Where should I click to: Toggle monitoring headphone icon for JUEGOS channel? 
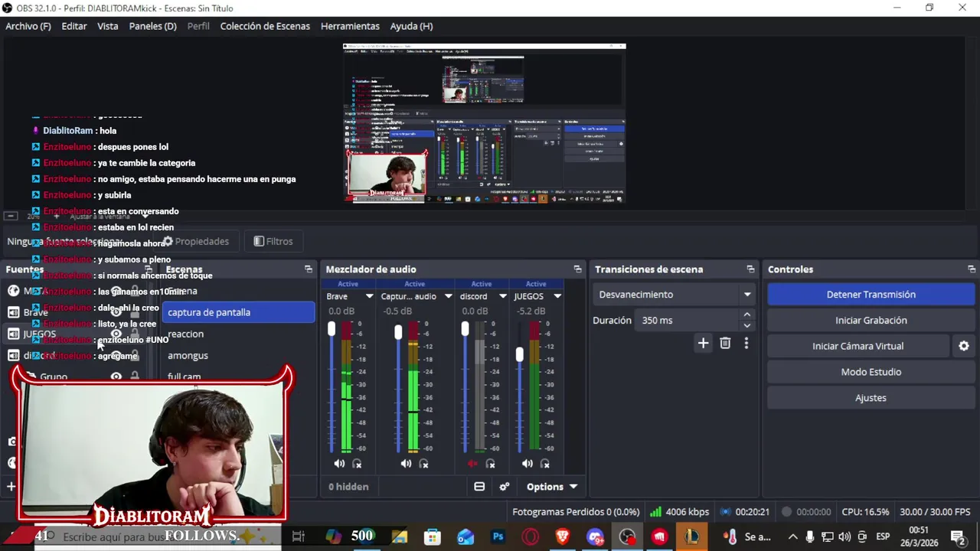pyautogui.click(x=545, y=464)
